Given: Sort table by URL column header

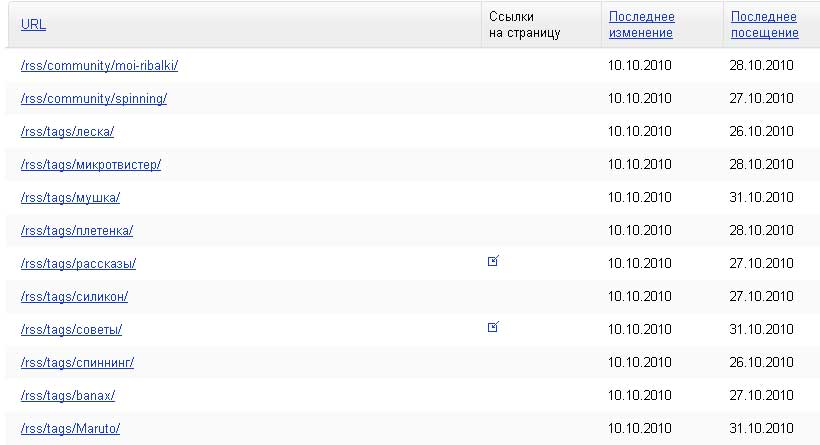Looking at the screenshot, I should (33, 25).
